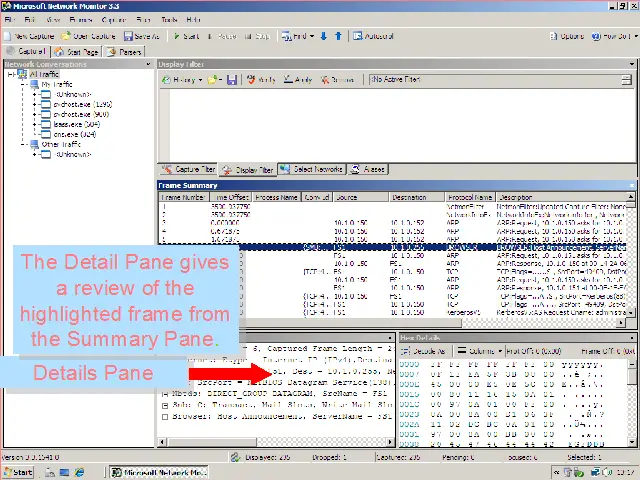Screen dimensions: 640x480
Task: Click the Decode As icon in Hex Details
Action: (x=406, y=351)
